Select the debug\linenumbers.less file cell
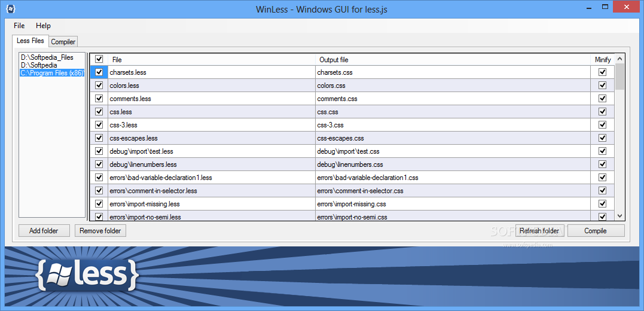This screenshot has height=311, width=644. pyautogui.click(x=212, y=164)
